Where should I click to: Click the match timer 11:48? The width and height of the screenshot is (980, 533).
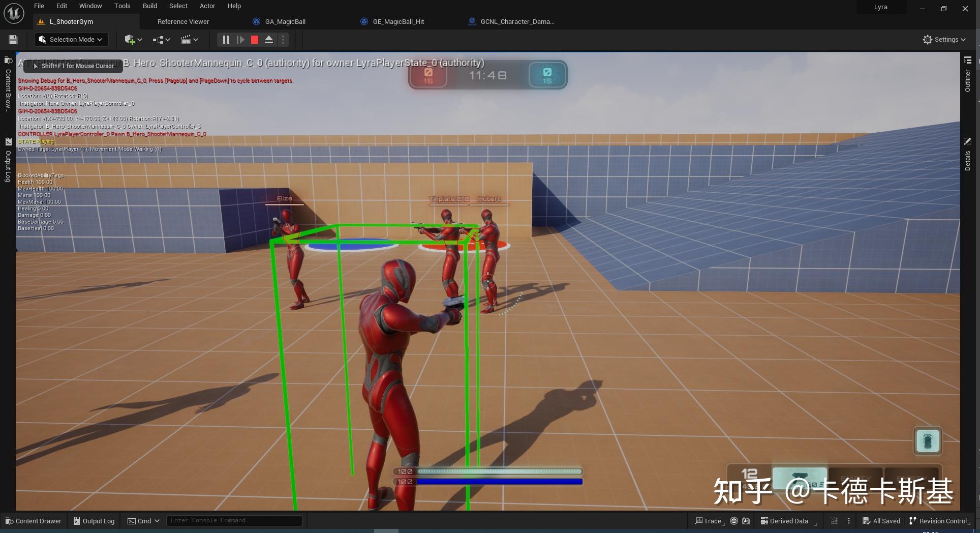click(488, 75)
